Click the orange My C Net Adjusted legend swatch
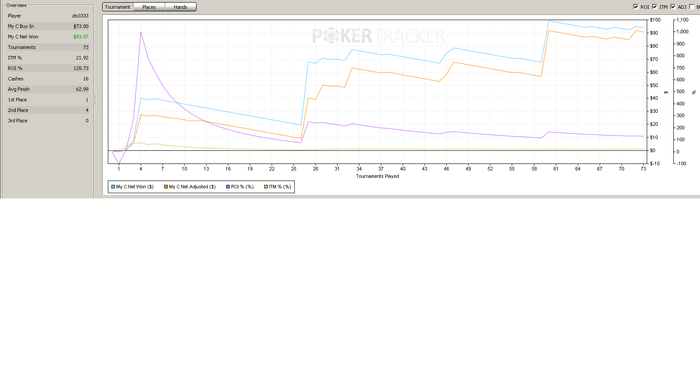The width and height of the screenshot is (700, 375). 166,187
